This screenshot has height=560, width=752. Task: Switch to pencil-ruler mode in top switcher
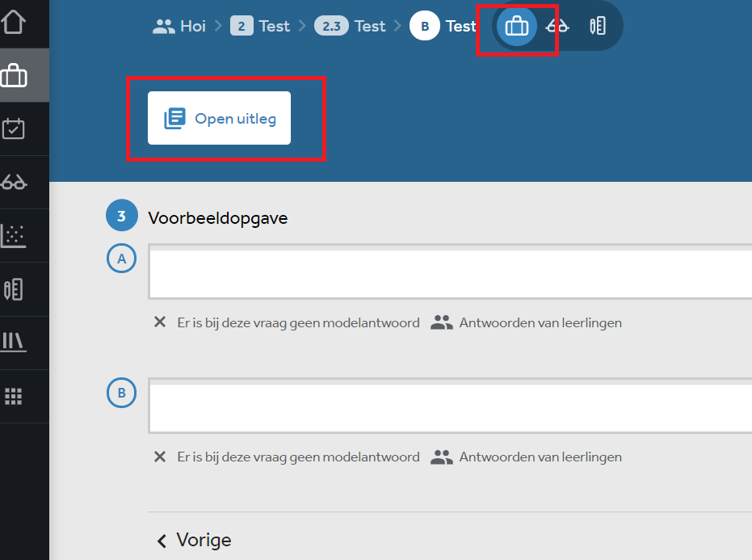point(598,26)
